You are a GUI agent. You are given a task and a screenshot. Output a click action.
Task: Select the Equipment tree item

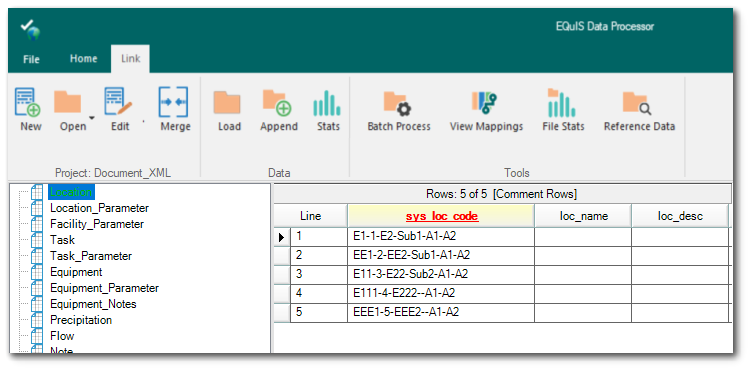click(76, 271)
